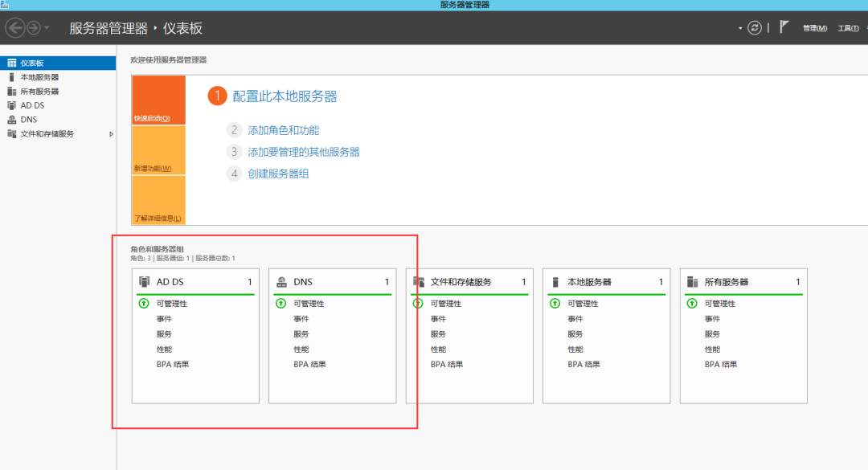Open the 快速启动(Q) tile

[x=158, y=100]
